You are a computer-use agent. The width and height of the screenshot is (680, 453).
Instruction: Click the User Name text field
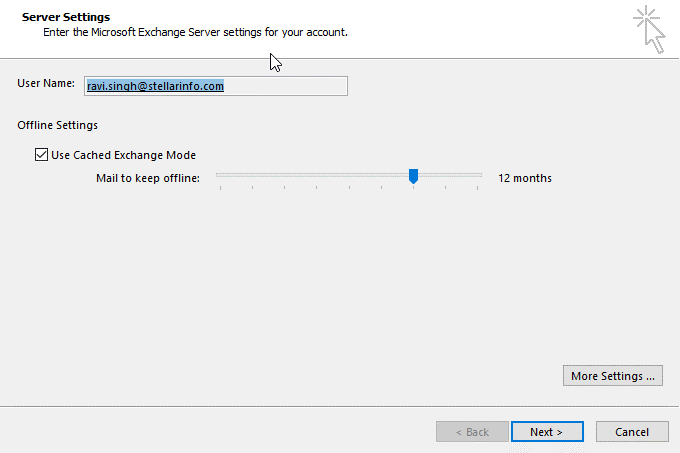(x=215, y=86)
